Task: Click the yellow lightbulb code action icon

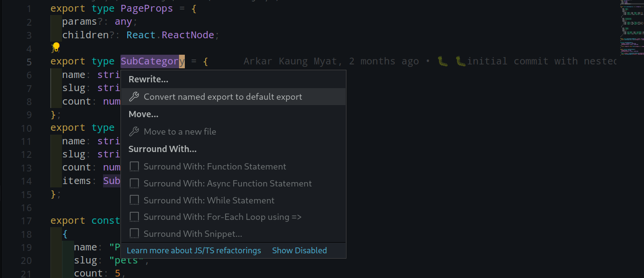Action: point(56,47)
